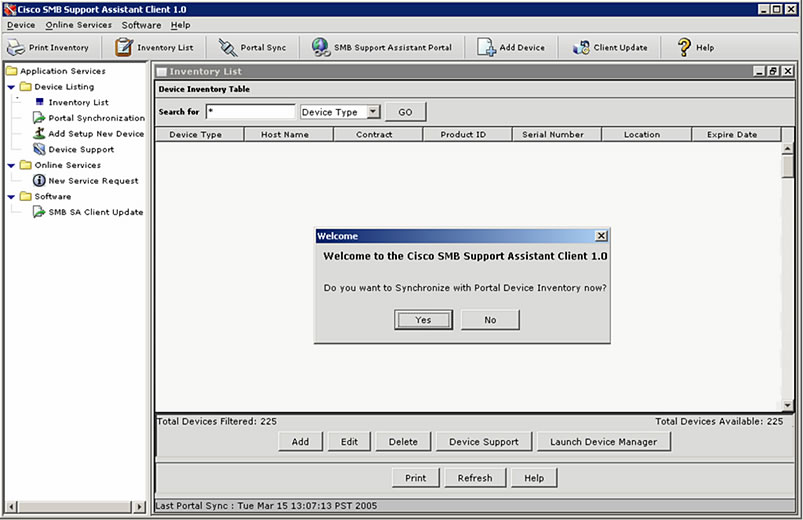
Task: Click the Help button at bottom
Action: coord(534,477)
